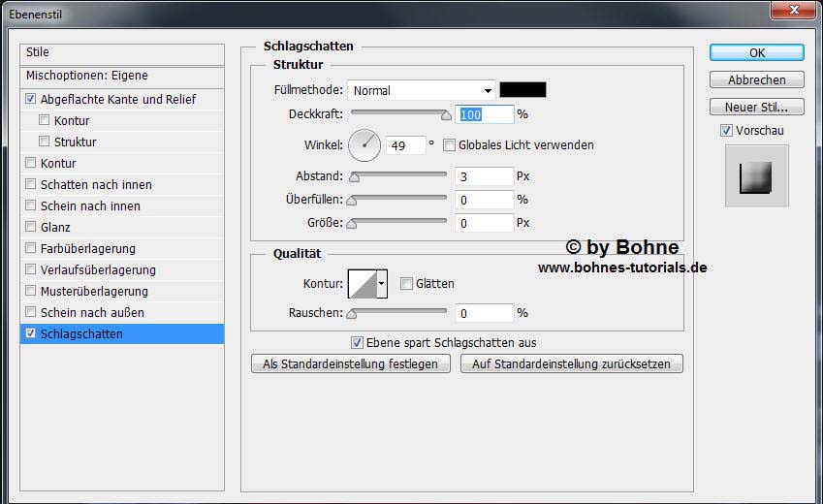The height and width of the screenshot is (504, 823).
Task: Click the angle dial for Winkel
Action: tap(365, 145)
